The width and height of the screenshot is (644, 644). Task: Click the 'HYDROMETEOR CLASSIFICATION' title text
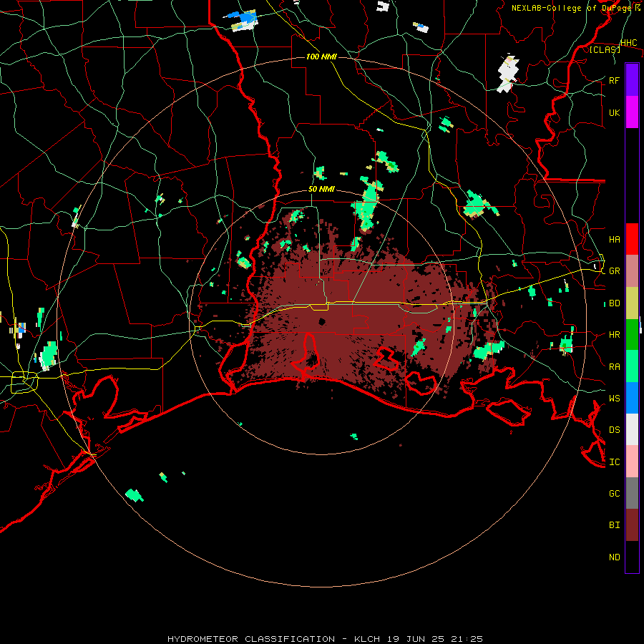(x=251, y=639)
